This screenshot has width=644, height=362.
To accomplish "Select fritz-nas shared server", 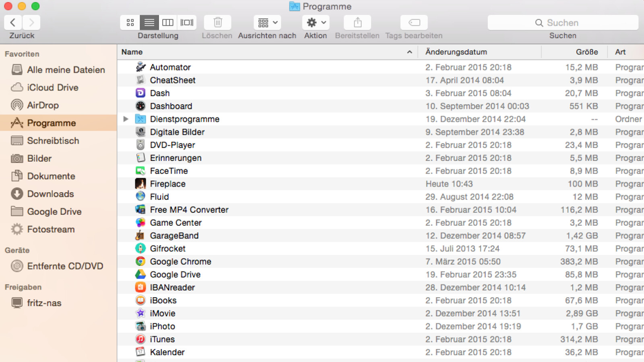I will point(58,303).
